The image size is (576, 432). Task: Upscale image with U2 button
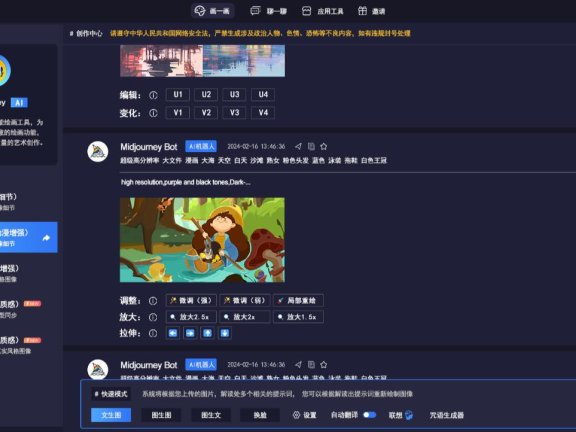206,95
